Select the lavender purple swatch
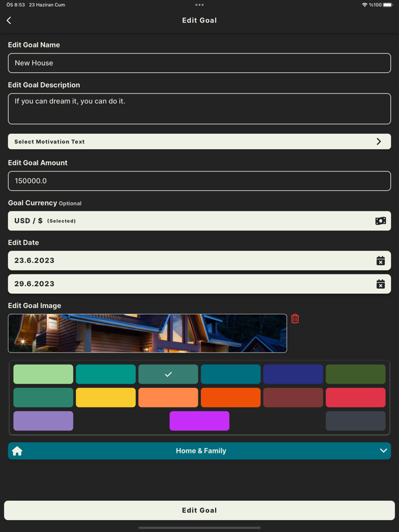 pyautogui.click(x=43, y=421)
